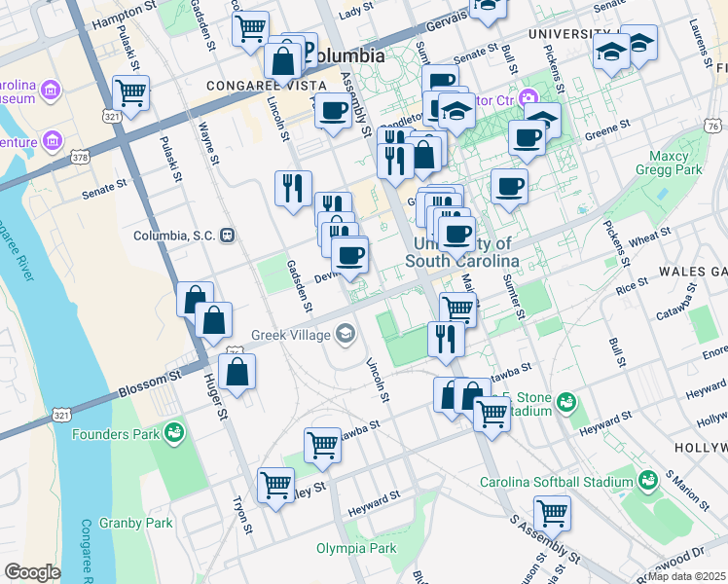The height and width of the screenshot is (584, 728).
Task: Open the coffee cup marker left of Greene St label
Action: pos(527,138)
